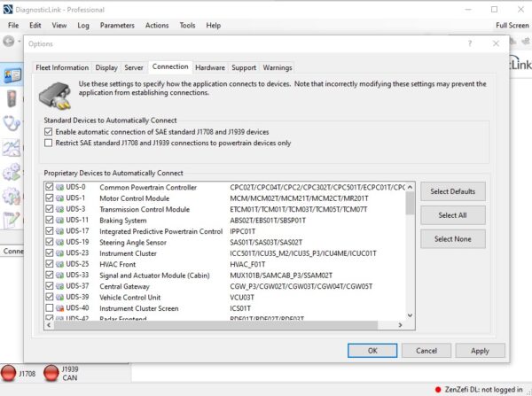This screenshot has width=532, height=396.
Task: Click the ZenZefi DL login status icon
Action: 440,389
